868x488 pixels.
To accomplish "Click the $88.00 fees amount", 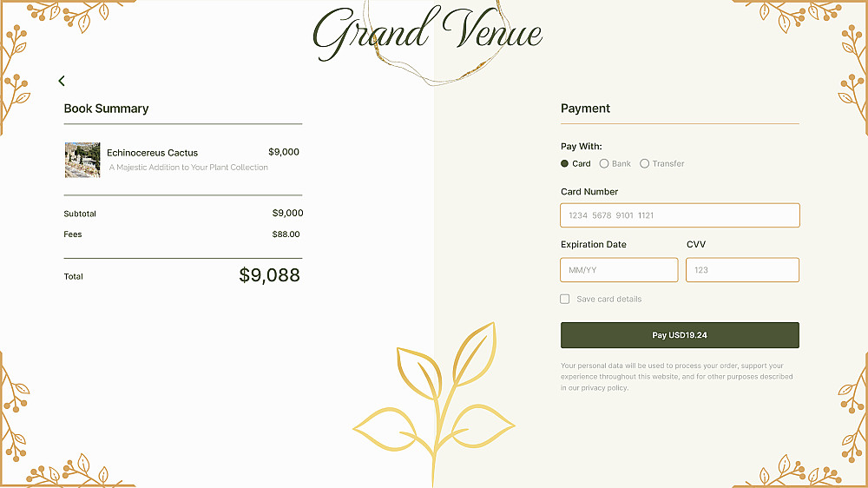I will click(x=286, y=234).
